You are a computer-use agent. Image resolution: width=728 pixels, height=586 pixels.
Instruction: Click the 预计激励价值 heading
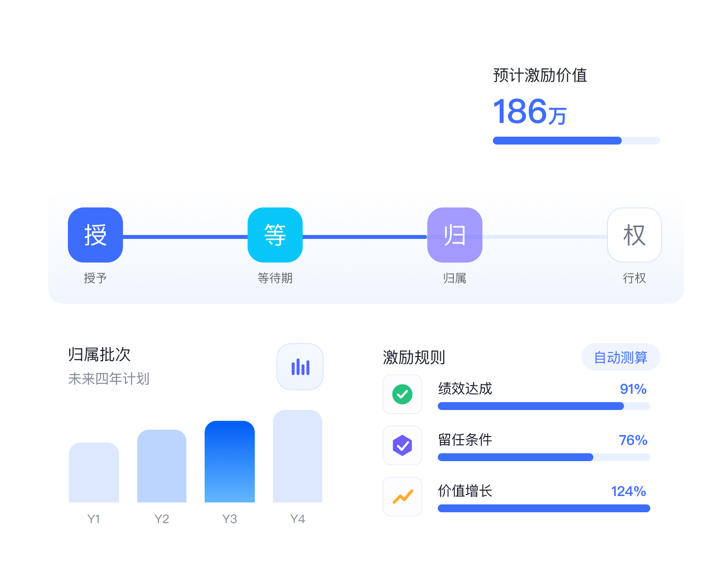point(540,75)
